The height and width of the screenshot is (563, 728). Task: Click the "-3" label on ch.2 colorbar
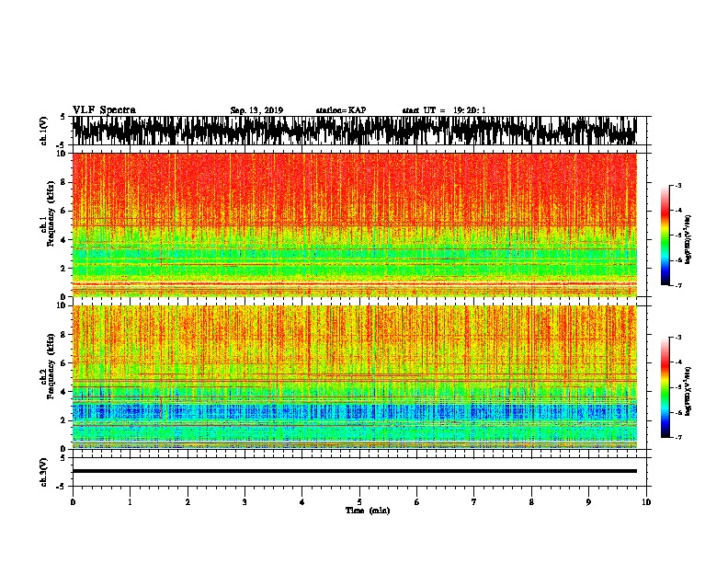pos(678,338)
